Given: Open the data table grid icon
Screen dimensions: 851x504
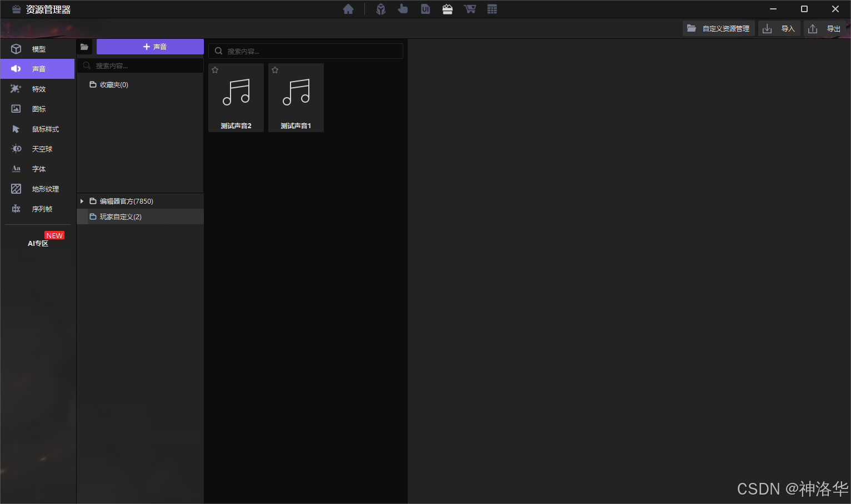Looking at the screenshot, I should click(492, 9).
